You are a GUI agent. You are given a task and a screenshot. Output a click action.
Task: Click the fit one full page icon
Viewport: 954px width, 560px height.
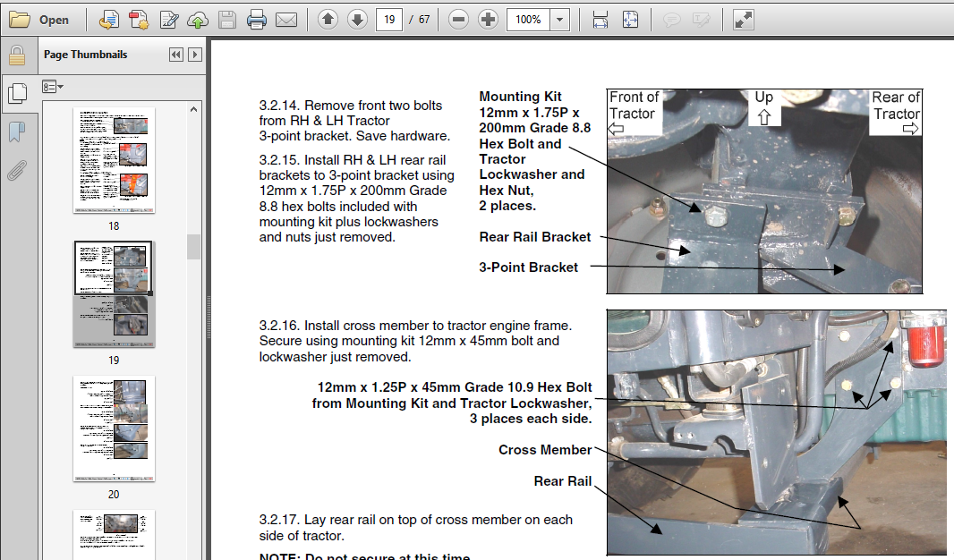[630, 20]
